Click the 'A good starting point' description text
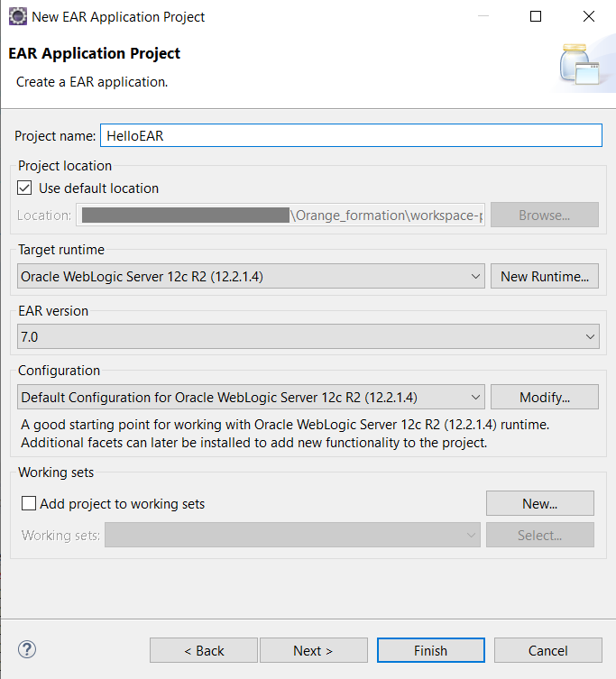616x679 pixels. coord(285,434)
